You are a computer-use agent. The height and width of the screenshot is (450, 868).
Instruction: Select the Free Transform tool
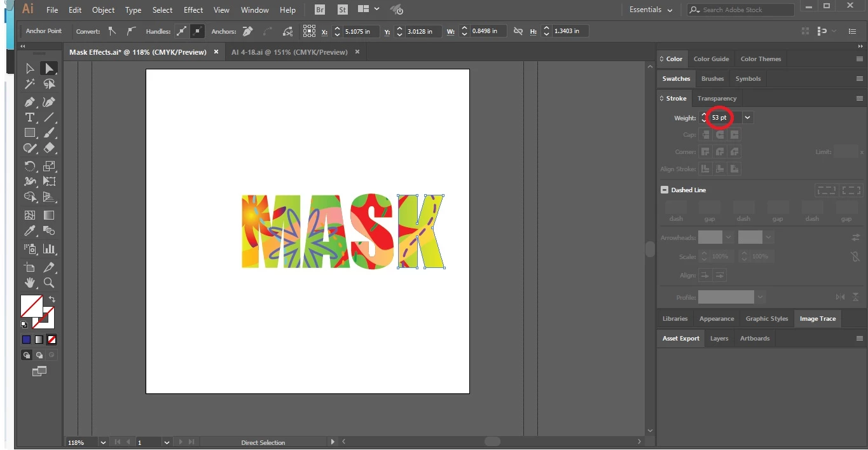coord(49,181)
